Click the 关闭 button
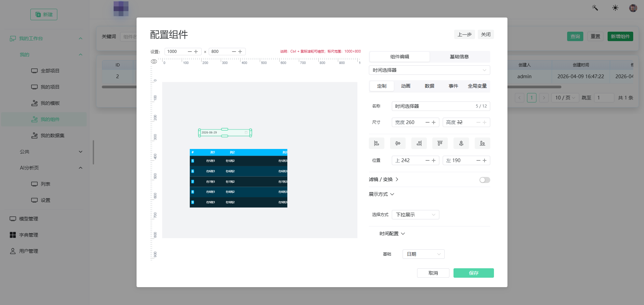The image size is (644, 305). pyautogui.click(x=486, y=34)
